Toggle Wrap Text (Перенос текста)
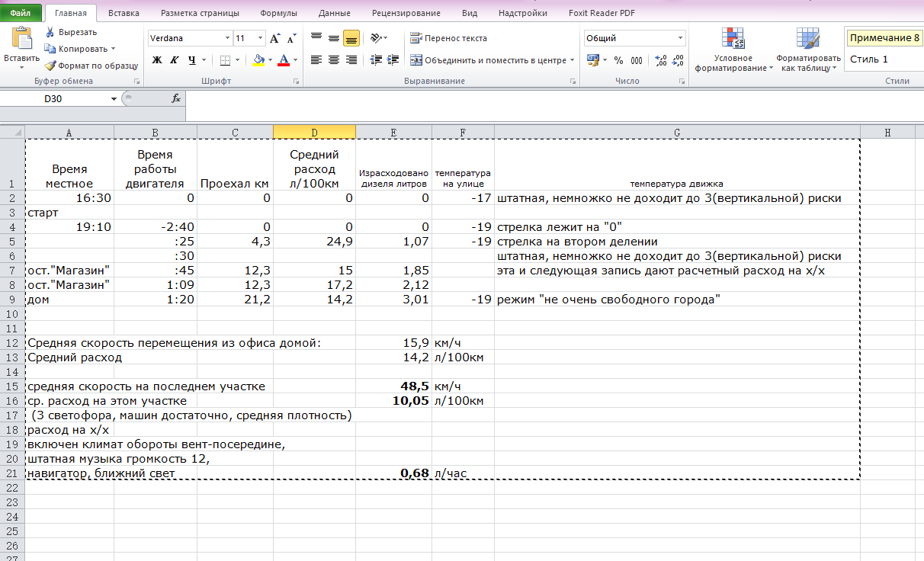The height and width of the screenshot is (561, 924). 448,38
